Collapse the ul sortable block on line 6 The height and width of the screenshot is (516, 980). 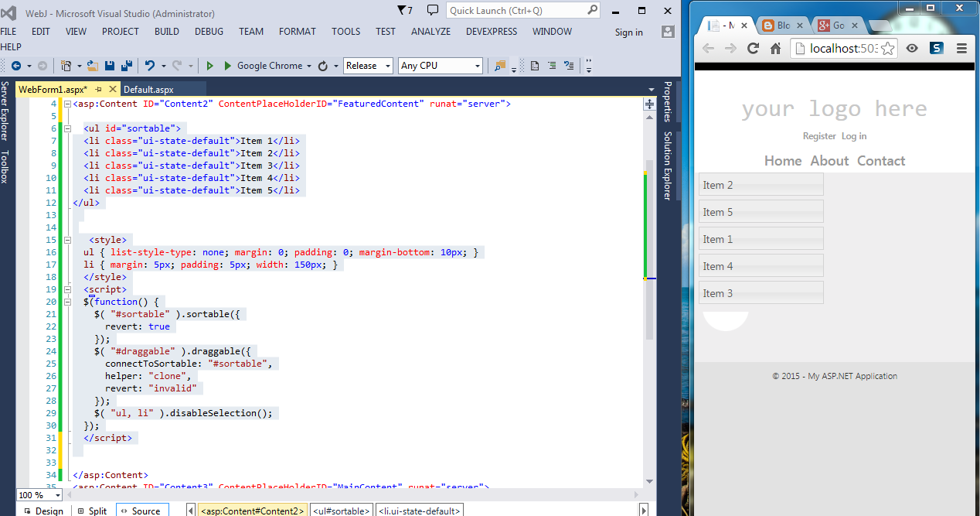click(67, 128)
